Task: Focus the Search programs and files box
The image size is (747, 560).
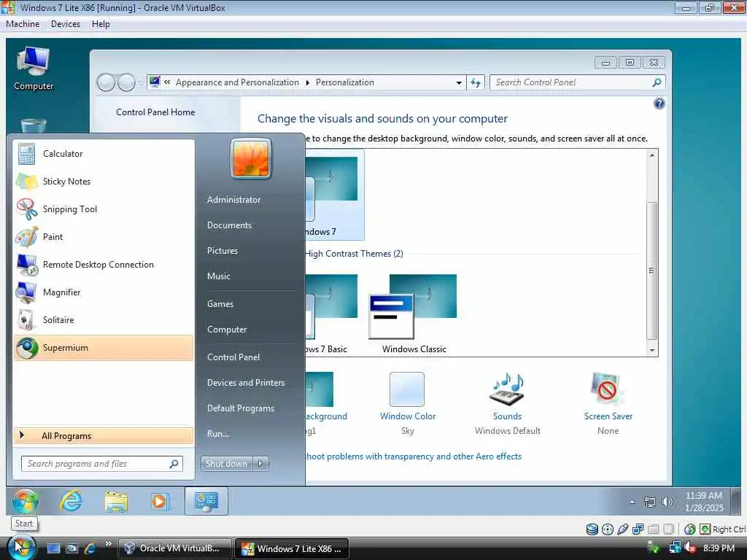Action: (102, 464)
